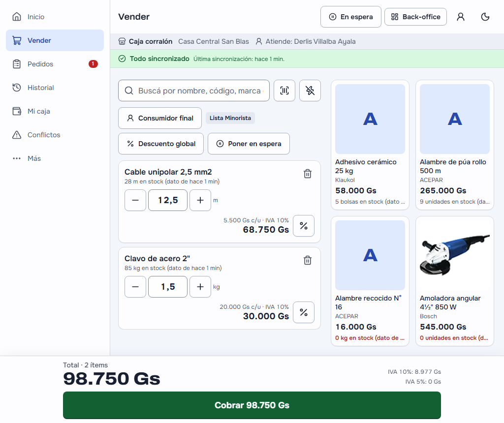Open Mi caja section
The height and width of the screenshot is (423, 504).
click(55, 111)
